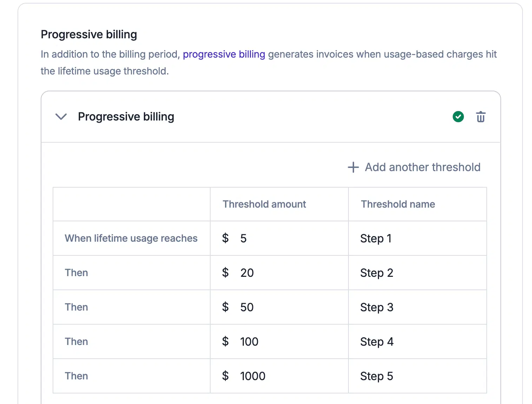Click the Progressive billing accordion title
Image resolution: width=532 pixels, height=404 pixels.
(126, 117)
